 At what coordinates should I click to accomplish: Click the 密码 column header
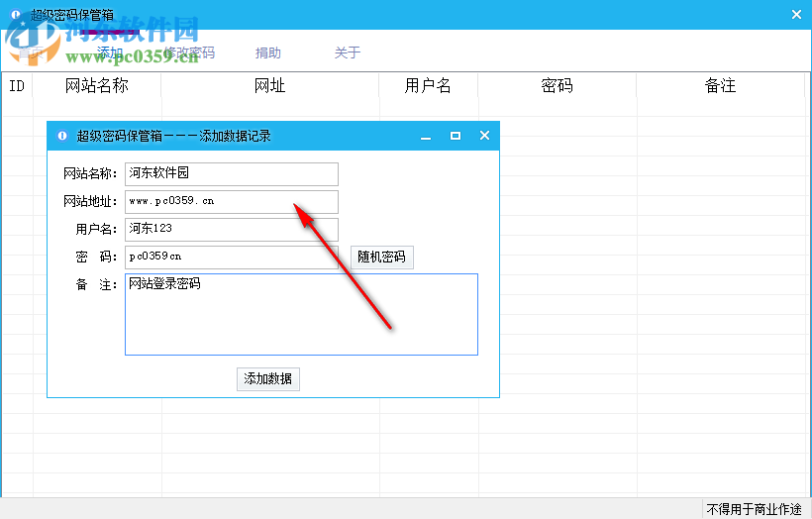(558, 85)
